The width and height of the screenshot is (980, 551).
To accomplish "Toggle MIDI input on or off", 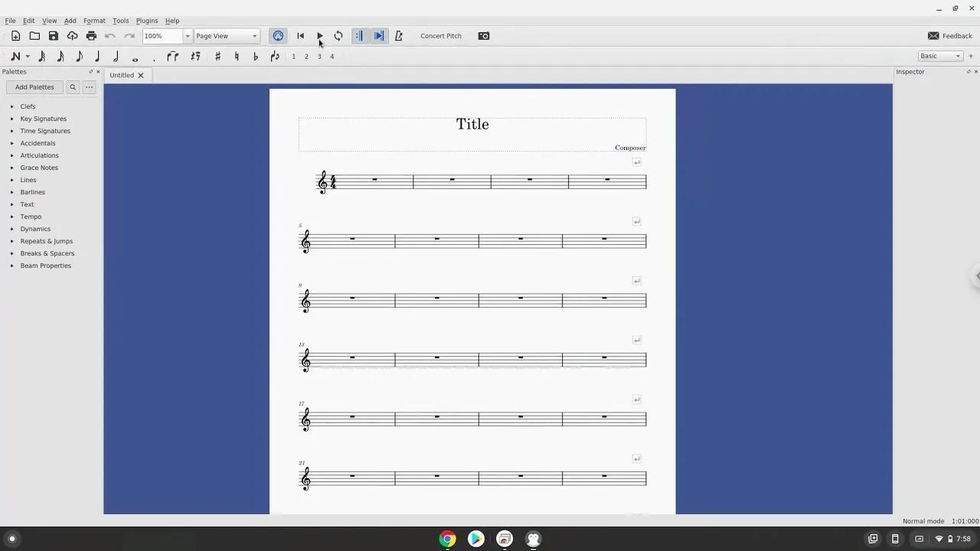I will tap(278, 35).
